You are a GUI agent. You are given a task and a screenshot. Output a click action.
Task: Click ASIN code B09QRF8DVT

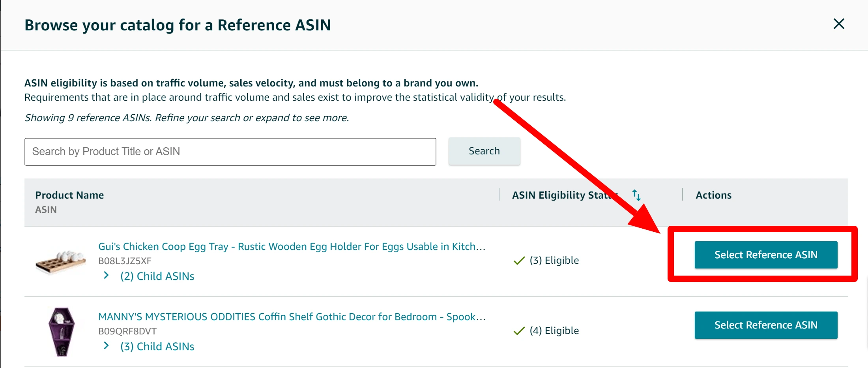pos(127,331)
